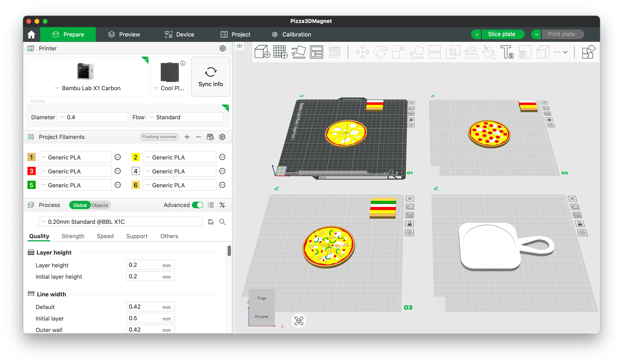This screenshot has height=364, width=623.
Task: Select the Text shape tool
Action: point(507,52)
